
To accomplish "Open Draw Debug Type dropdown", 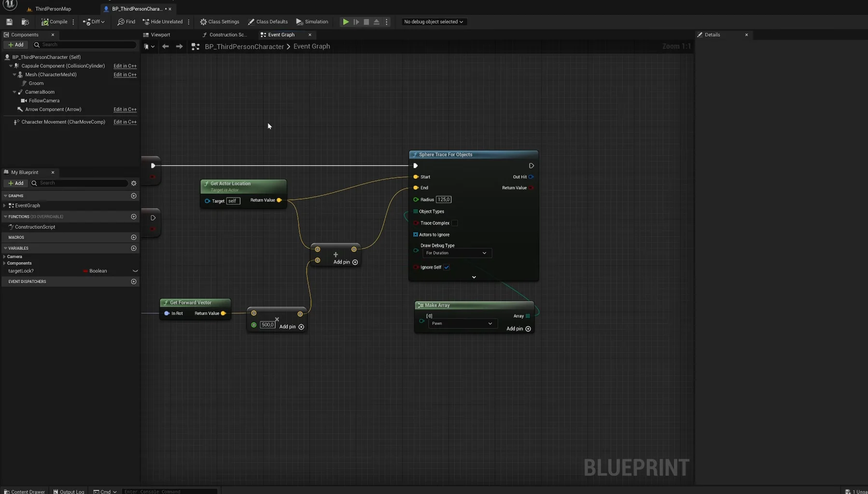I will pos(457,253).
